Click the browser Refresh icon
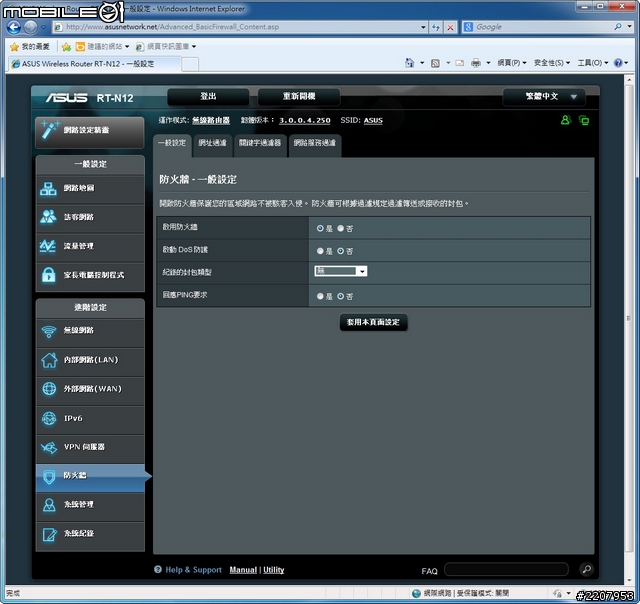 [436, 27]
